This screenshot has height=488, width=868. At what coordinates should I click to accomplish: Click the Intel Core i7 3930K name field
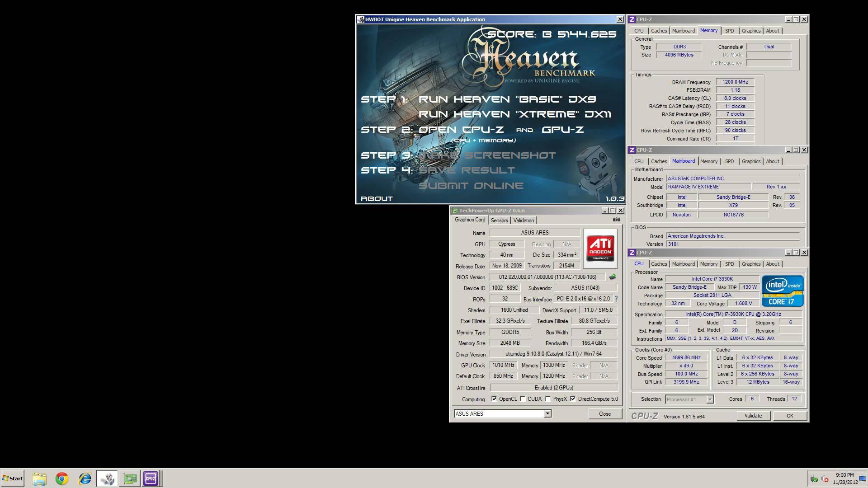pyautogui.click(x=712, y=279)
